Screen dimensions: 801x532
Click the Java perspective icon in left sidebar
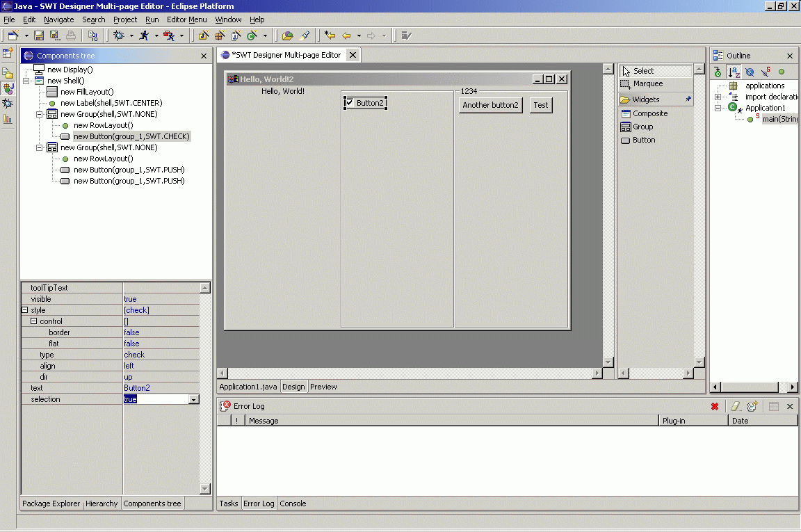[x=8, y=88]
